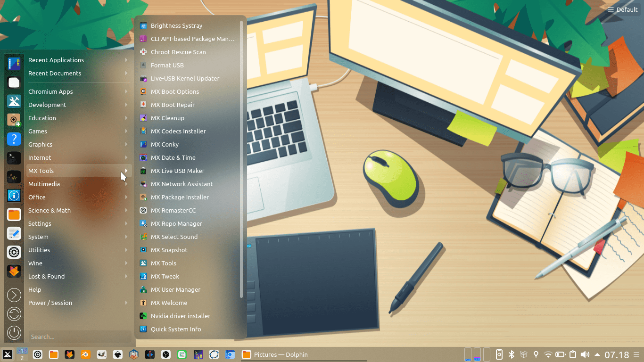Open Bluetooth tray icon
The height and width of the screenshot is (362, 644).
(512, 354)
